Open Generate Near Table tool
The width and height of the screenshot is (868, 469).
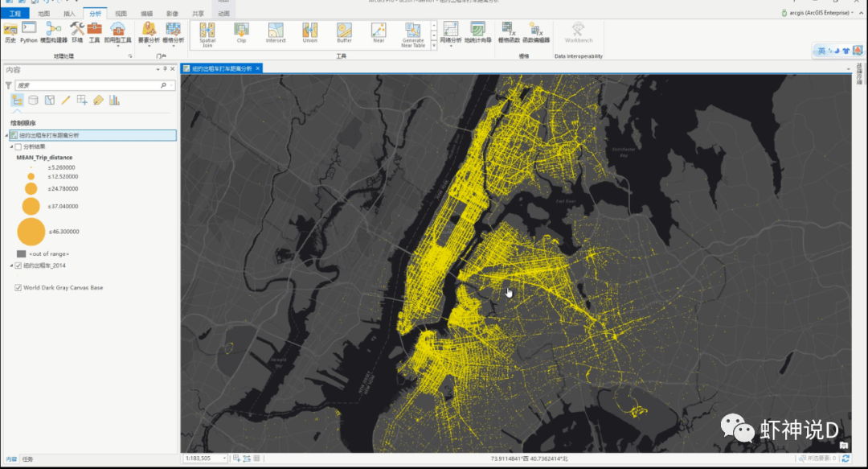413,35
